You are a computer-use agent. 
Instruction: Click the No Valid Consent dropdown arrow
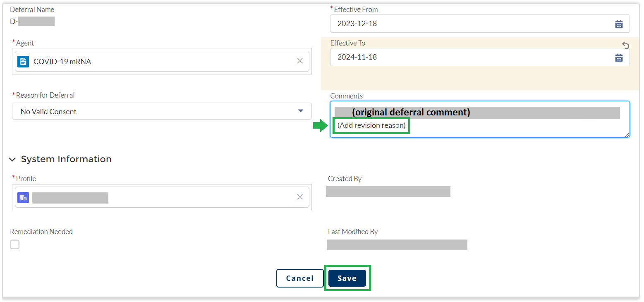tap(301, 111)
